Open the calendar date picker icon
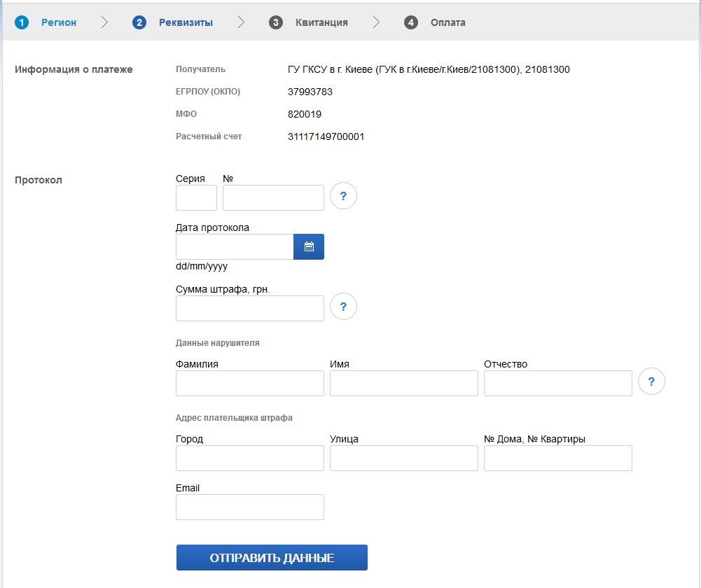 coord(309,247)
